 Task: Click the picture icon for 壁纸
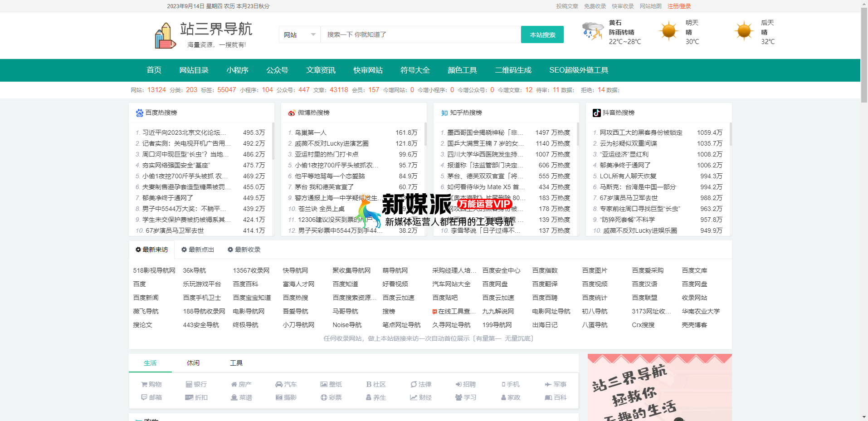click(x=324, y=384)
